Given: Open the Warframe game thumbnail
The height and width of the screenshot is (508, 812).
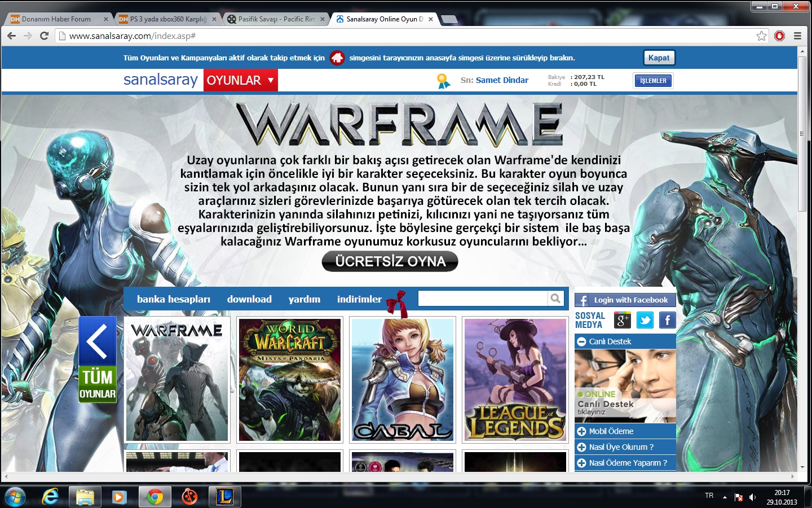Looking at the screenshot, I should pyautogui.click(x=177, y=380).
